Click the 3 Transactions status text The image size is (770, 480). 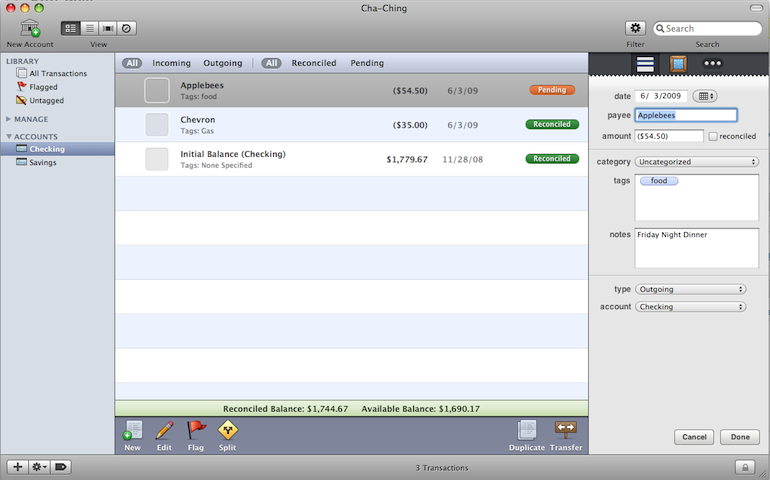tap(441, 468)
